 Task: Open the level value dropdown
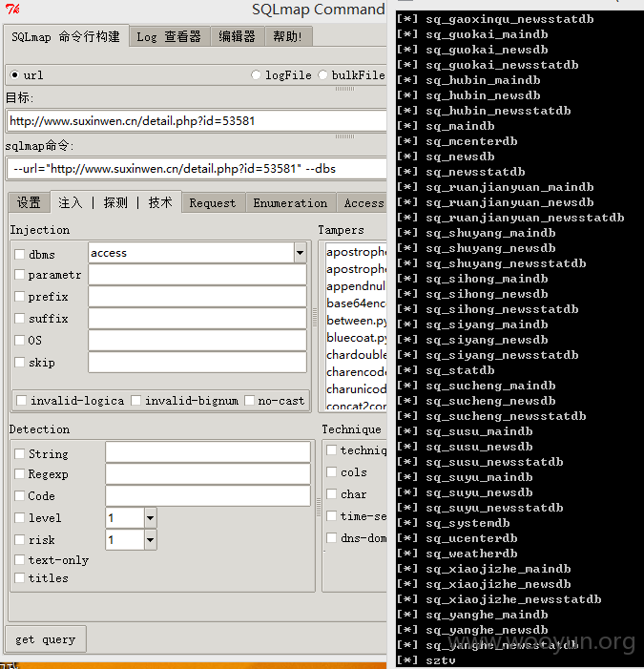150,518
